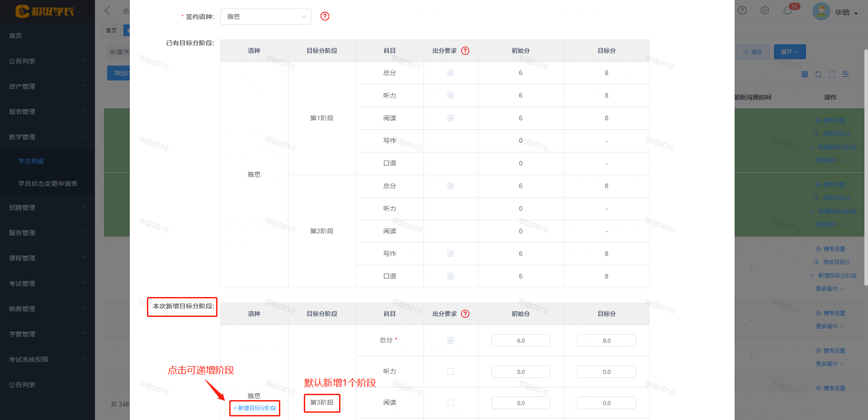Toggle the 总分 checkbox in the new stage
This screenshot has height=420, width=868.
click(451, 340)
